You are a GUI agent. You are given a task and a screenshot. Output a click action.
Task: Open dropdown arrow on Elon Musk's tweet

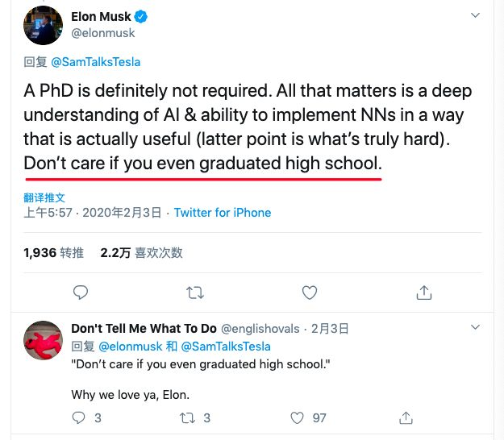pos(476,18)
